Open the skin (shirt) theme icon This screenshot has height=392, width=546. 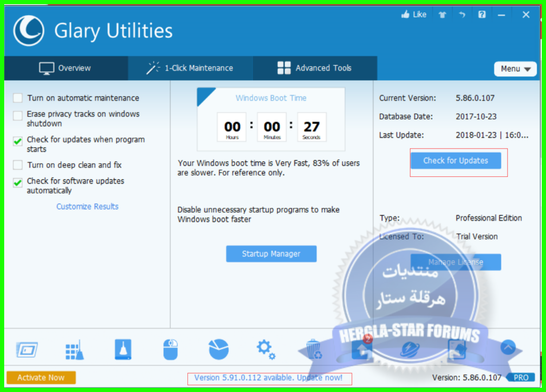coord(442,15)
